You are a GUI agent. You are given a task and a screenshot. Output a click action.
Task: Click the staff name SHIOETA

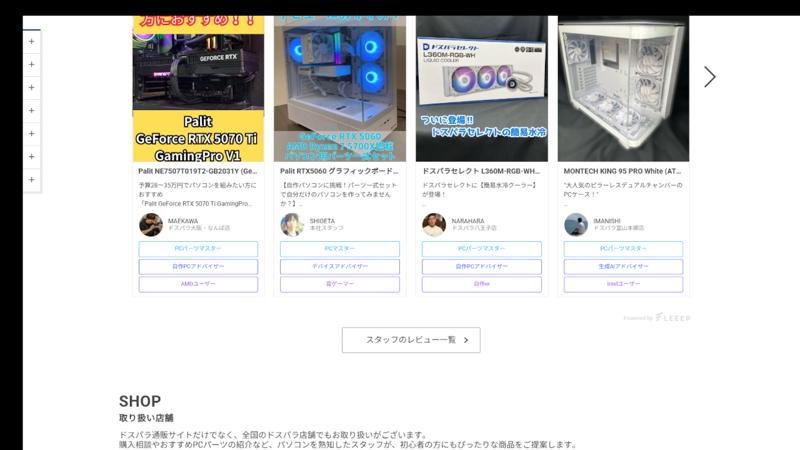[322, 221]
